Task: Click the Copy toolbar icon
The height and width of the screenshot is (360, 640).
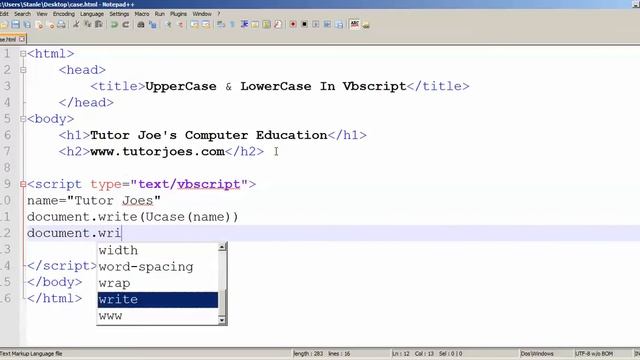Action: tap(87, 24)
